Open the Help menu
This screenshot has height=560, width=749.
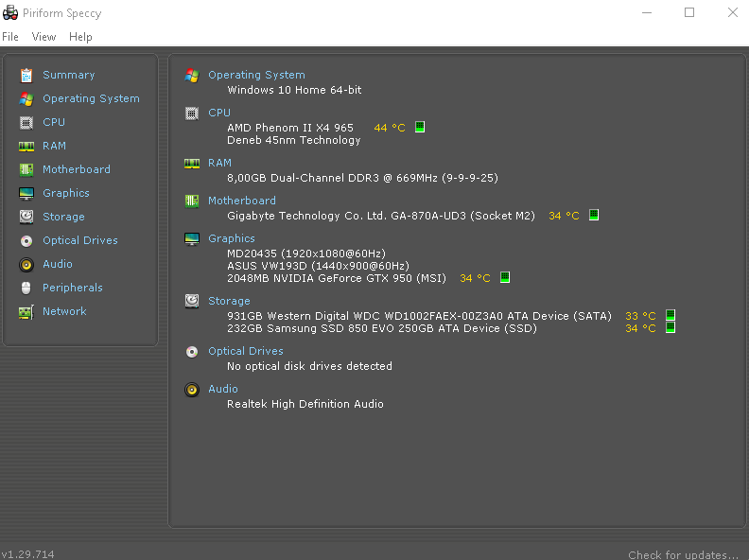(x=80, y=37)
